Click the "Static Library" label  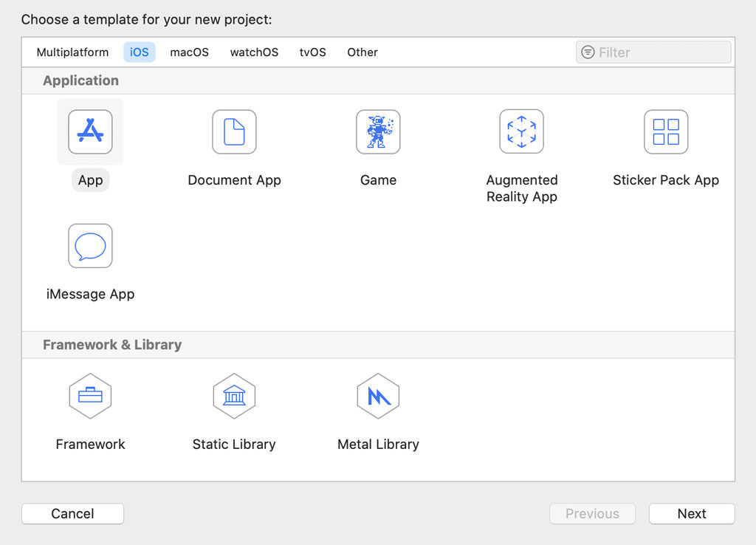coord(234,445)
